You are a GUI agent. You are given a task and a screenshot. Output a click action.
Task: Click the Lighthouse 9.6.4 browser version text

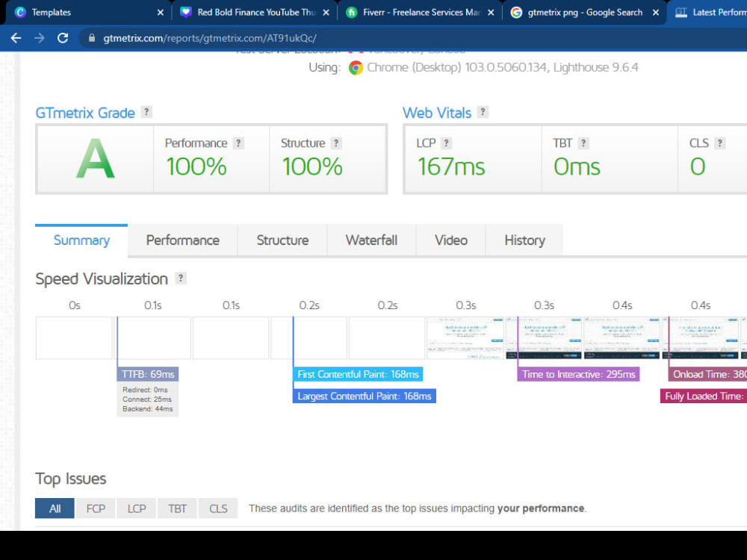tap(595, 68)
